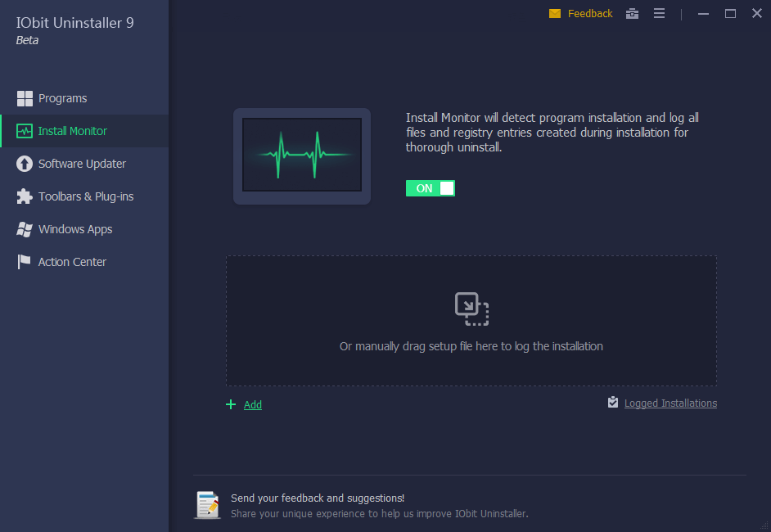The width and height of the screenshot is (771, 532).
Task: Click the green plus icon next to Add
Action: pos(230,404)
